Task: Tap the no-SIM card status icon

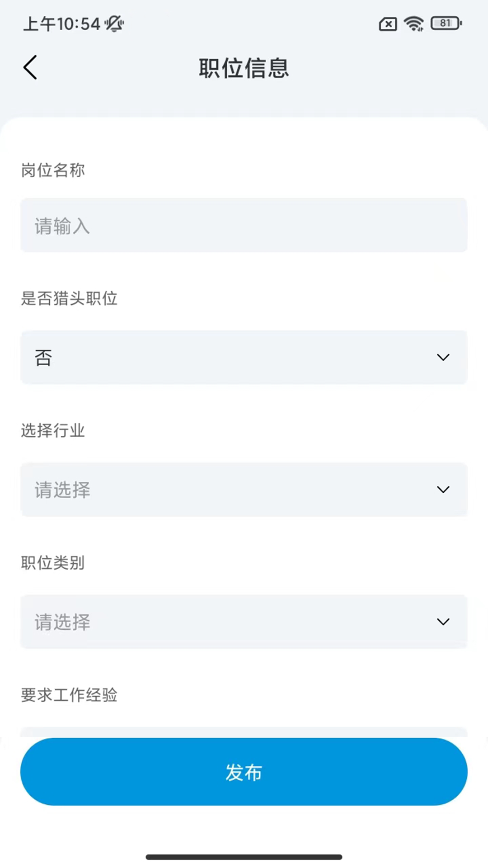Action: coord(388,24)
